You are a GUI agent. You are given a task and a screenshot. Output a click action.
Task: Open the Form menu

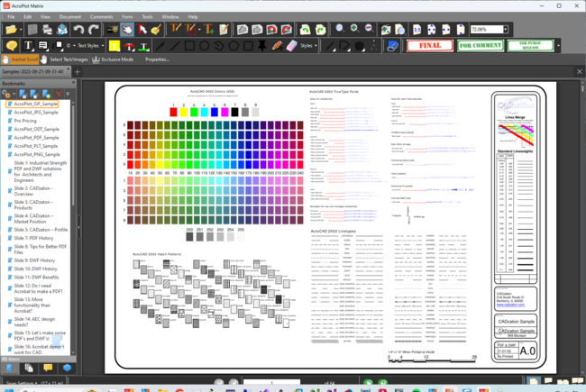click(127, 17)
